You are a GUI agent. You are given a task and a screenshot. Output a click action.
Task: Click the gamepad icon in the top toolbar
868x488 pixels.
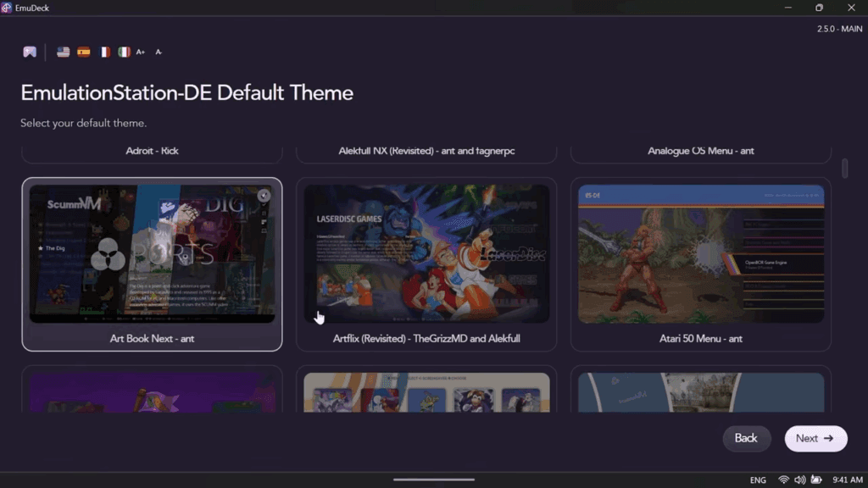tap(30, 52)
